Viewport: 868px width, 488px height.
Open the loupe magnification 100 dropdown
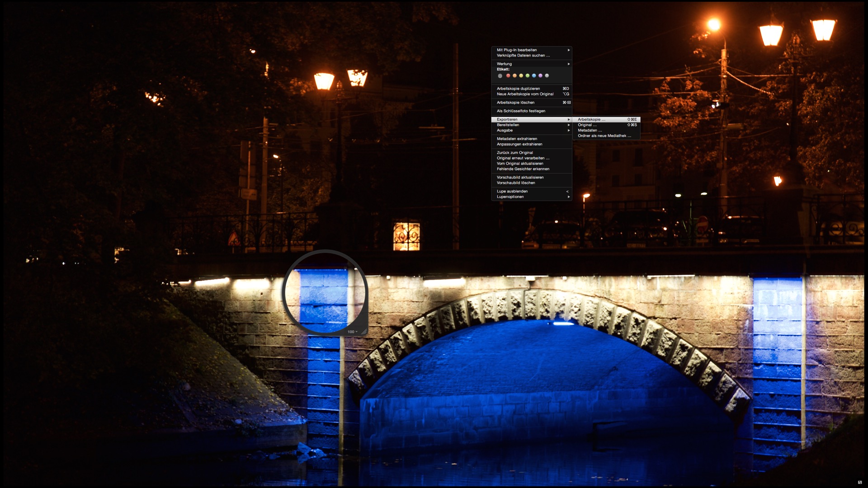coord(353,332)
